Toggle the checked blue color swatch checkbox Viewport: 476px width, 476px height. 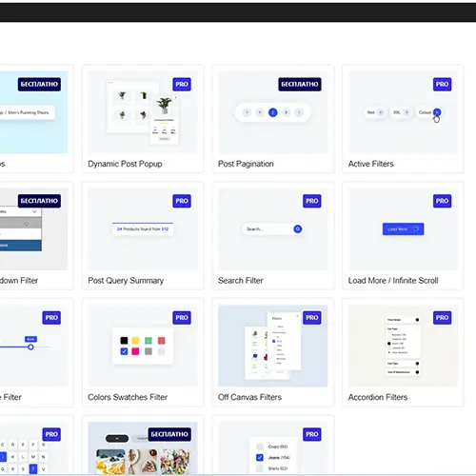tap(124, 351)
